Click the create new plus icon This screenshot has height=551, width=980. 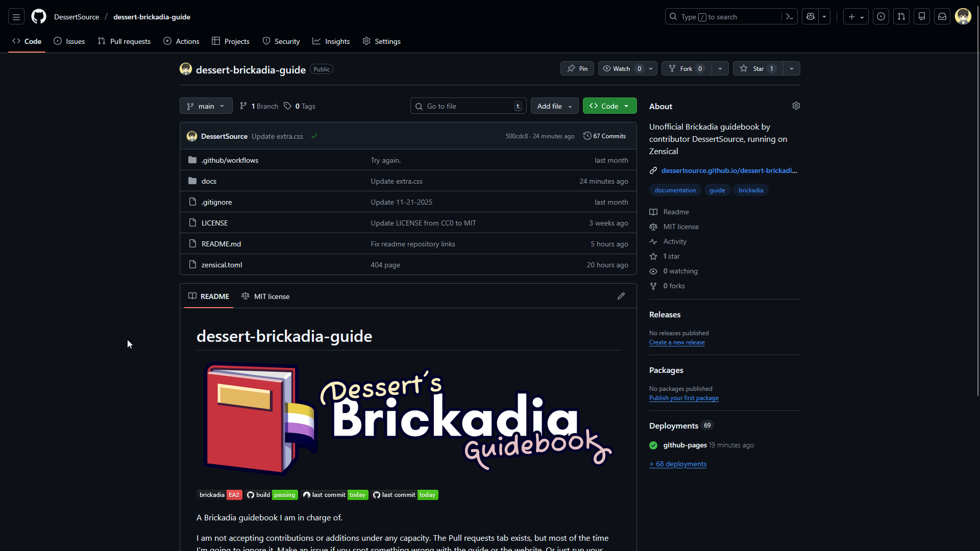tap(851, 16)
